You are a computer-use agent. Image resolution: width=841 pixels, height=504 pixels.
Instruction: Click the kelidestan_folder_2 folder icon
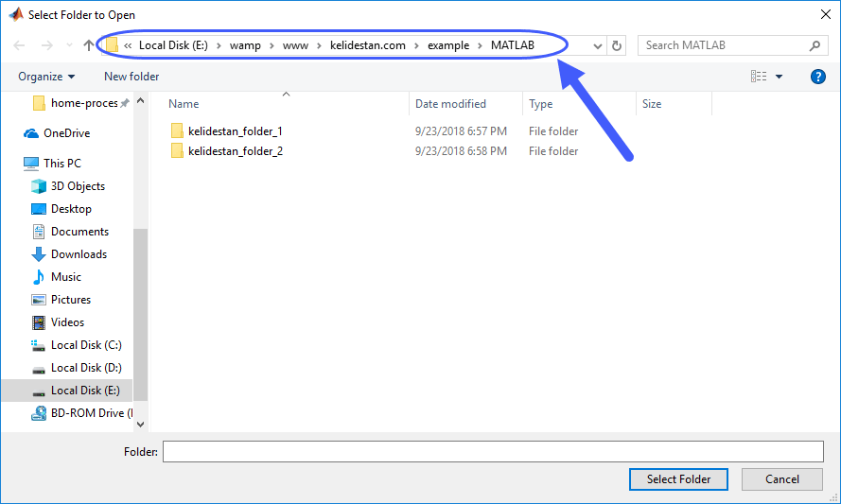click(x=177, y=150)
